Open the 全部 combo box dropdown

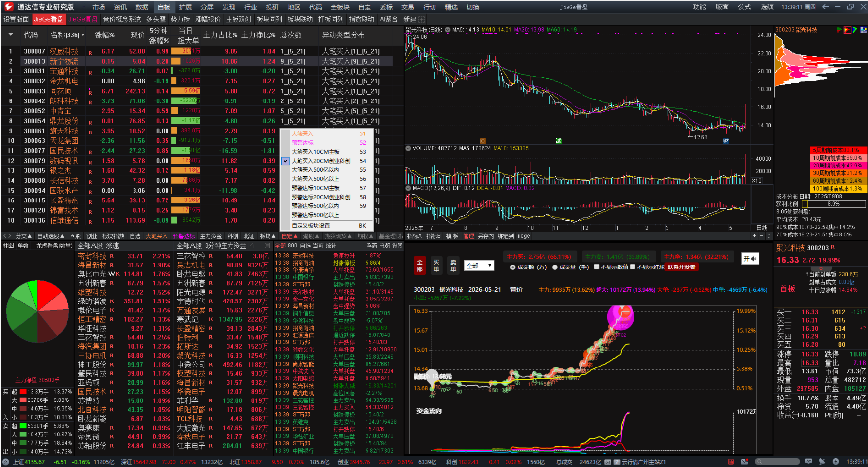click(478, 266)
